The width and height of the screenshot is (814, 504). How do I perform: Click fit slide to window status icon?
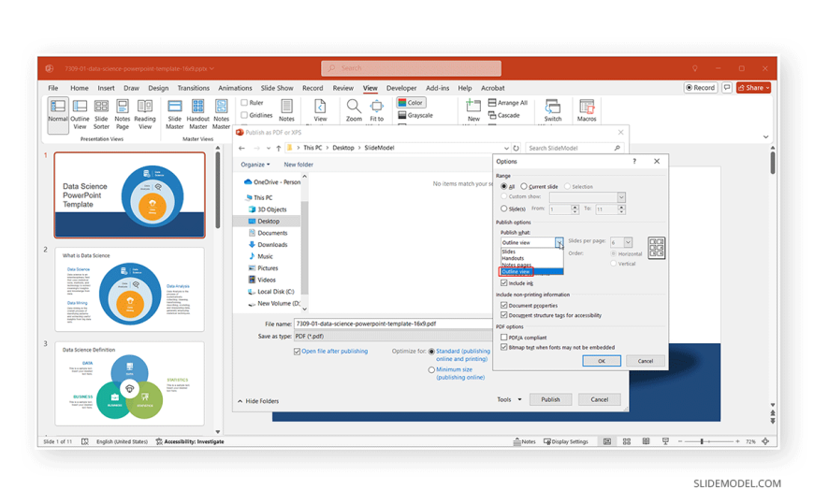pyautogui.click(x=765, y=441)
